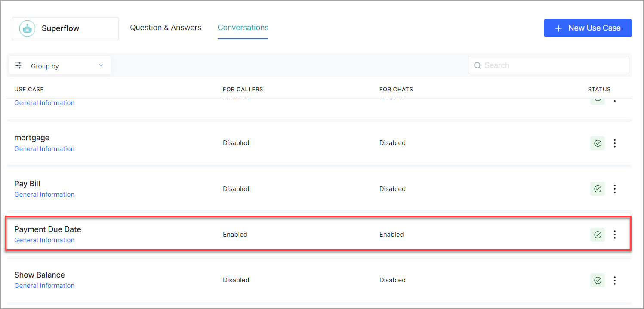Toggle the status check for Payment Due Date
Screen dimensions: 644x309
(x=598, y=235)
